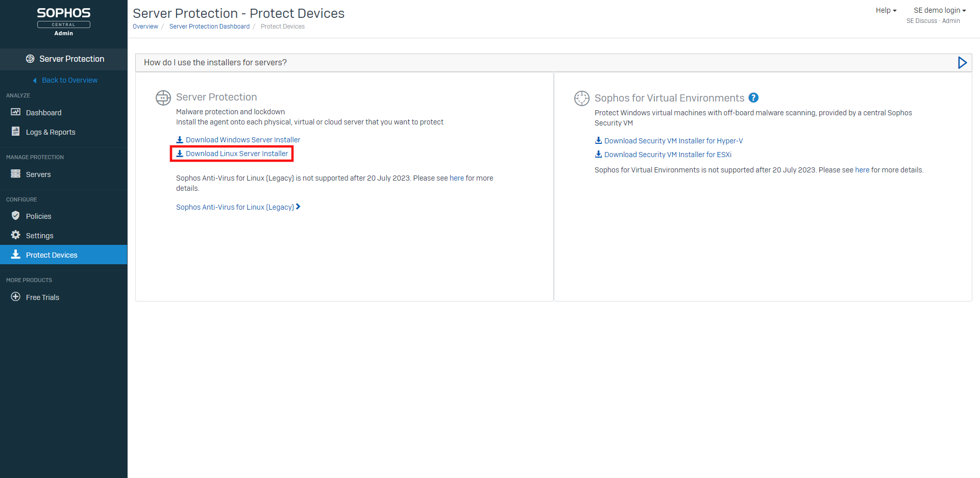Click the Sophos Central Admin logo
The height and width of the screenshot is (478, 980).
coord(64,21)
